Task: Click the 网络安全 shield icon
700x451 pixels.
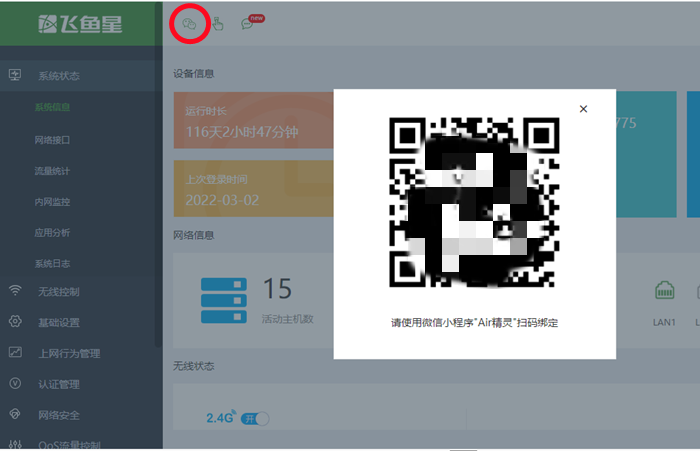Action: (15, 414)
